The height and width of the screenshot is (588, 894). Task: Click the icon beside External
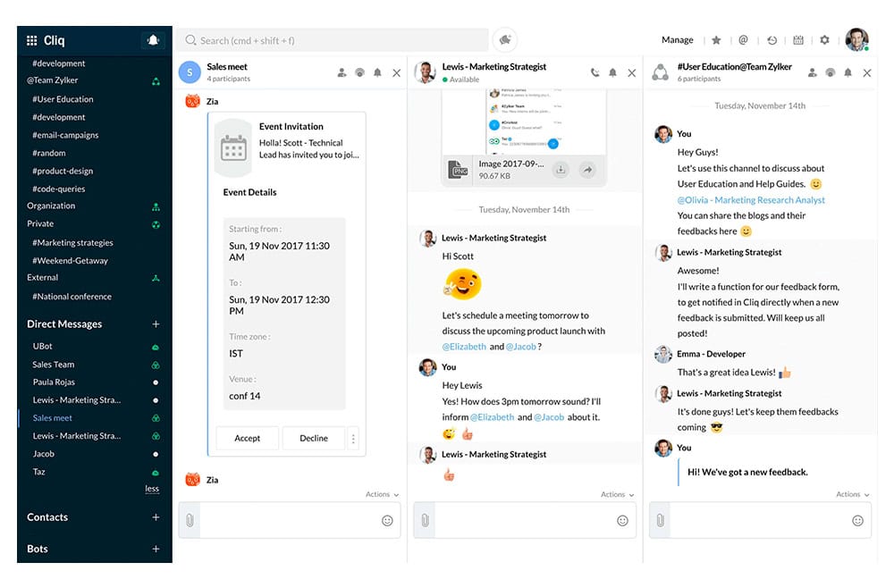pos(156,278)
